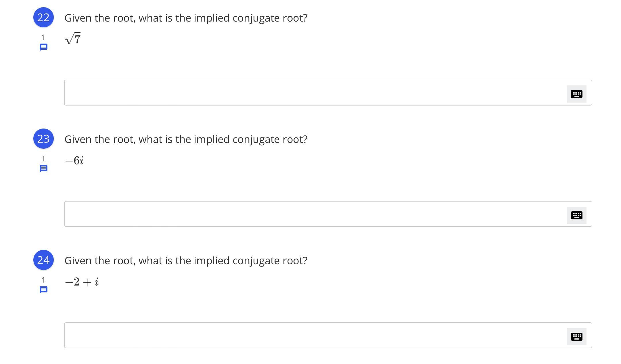Click question 24's conjugate root prompt text
This screenshot has width=621, height=364.
tap(186, 260)
